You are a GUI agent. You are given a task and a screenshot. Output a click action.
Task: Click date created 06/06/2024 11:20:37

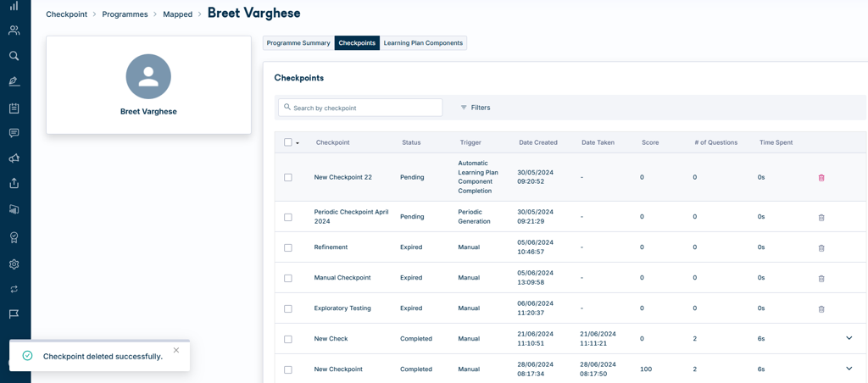tap(536, 308)
